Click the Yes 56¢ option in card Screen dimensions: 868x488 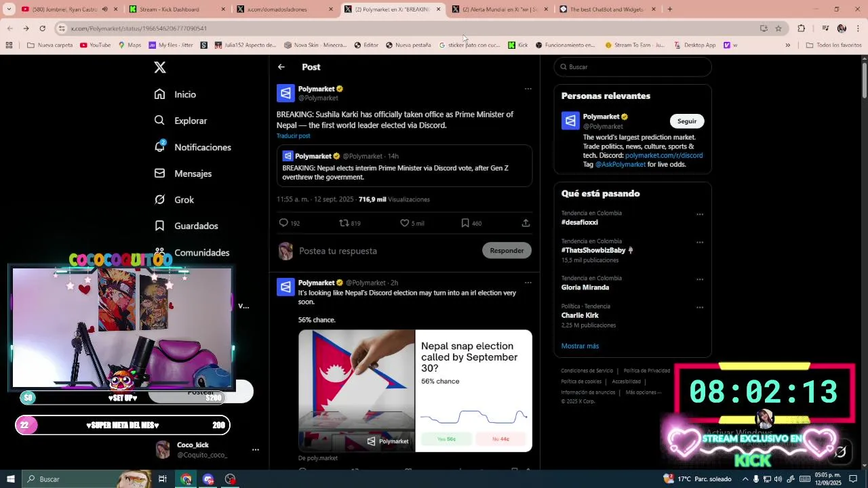446,439
